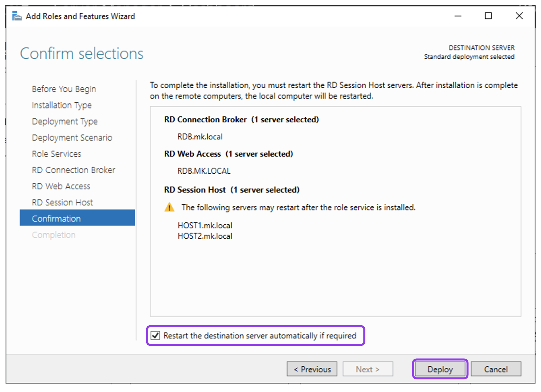Click the RD Web Access heading

[229, 154]
